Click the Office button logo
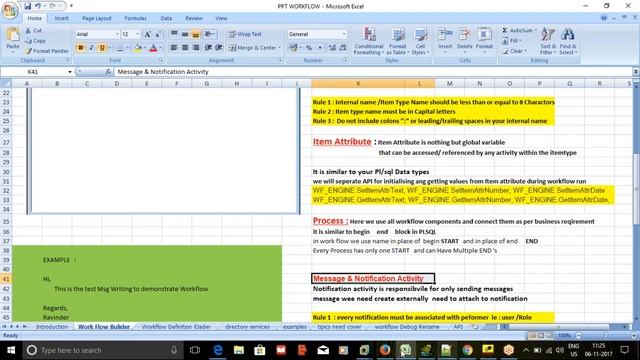Viewport: 640px width, 360px height. coord(10,11)
